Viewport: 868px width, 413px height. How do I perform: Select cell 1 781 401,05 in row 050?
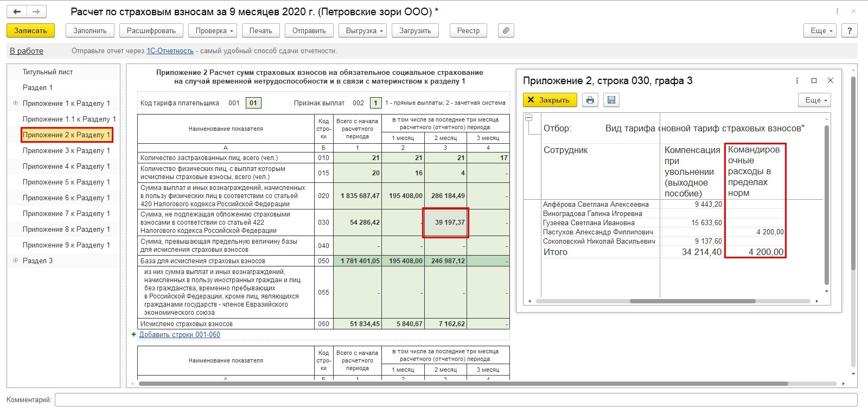pyautogui.click(x=358, y=261)
